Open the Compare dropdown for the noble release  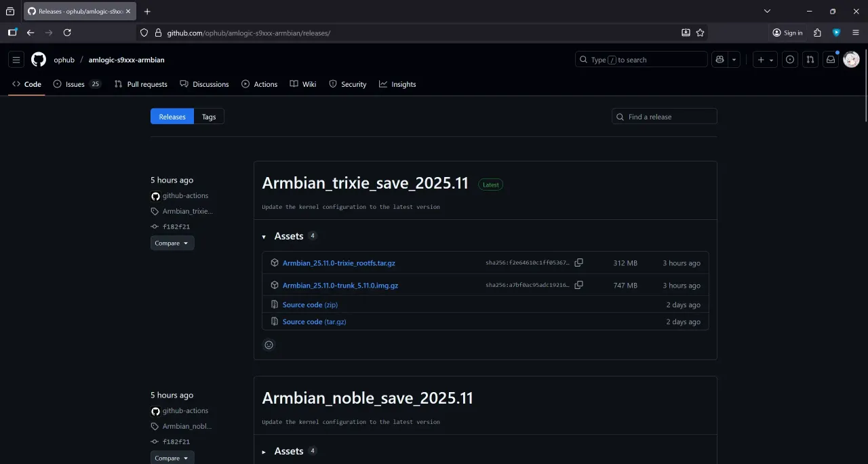click(x=172, y=458)
